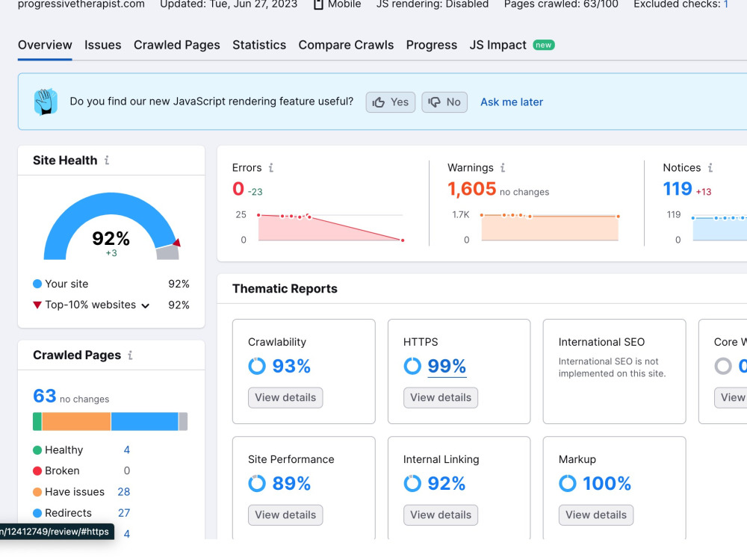Click the blue Your site legend dot

click(x=37, y=284)
